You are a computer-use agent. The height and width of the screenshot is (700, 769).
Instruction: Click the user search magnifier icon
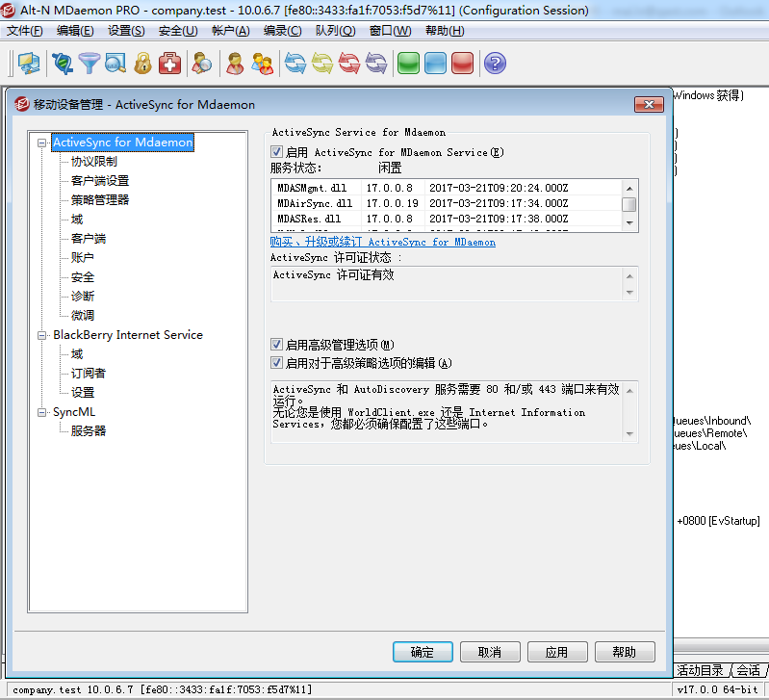click(x=202, y=64)
